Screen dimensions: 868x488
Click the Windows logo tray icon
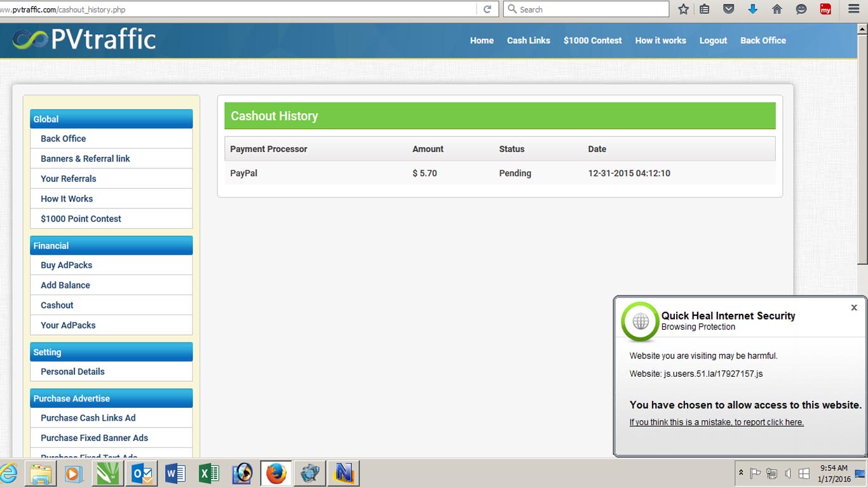click(x=804, y=473)
